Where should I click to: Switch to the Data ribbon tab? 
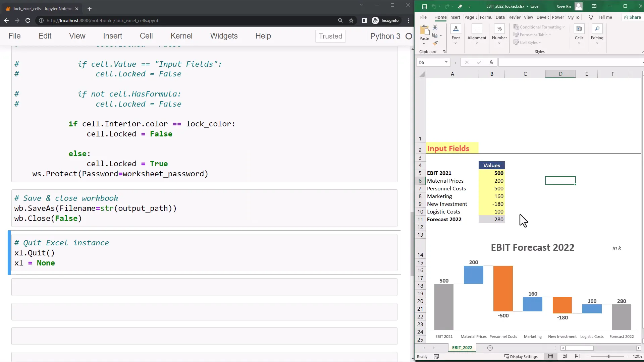point(500,17)
